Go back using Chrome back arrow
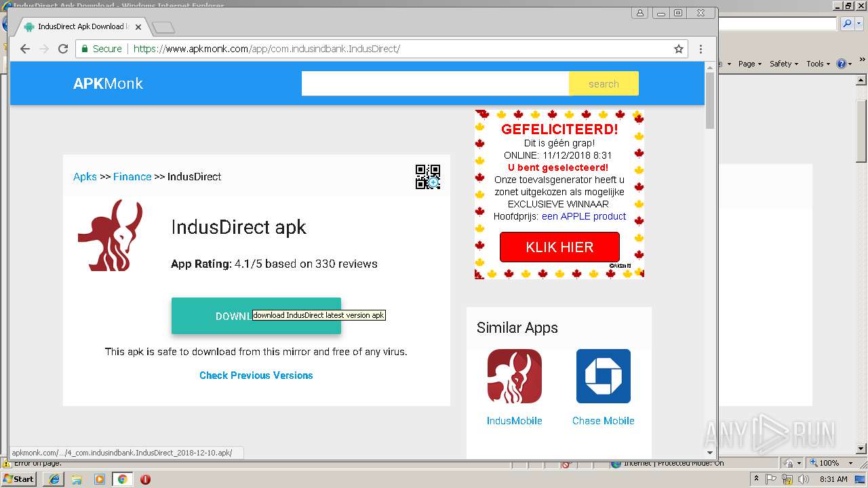 pyautogui.click(x=25, y=49)
